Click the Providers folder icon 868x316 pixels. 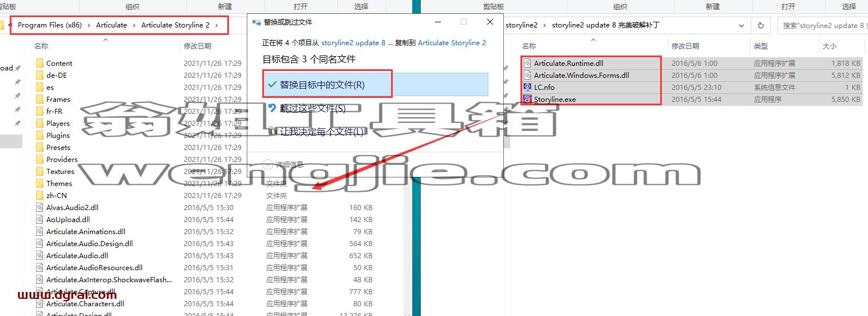click(40, 159)
